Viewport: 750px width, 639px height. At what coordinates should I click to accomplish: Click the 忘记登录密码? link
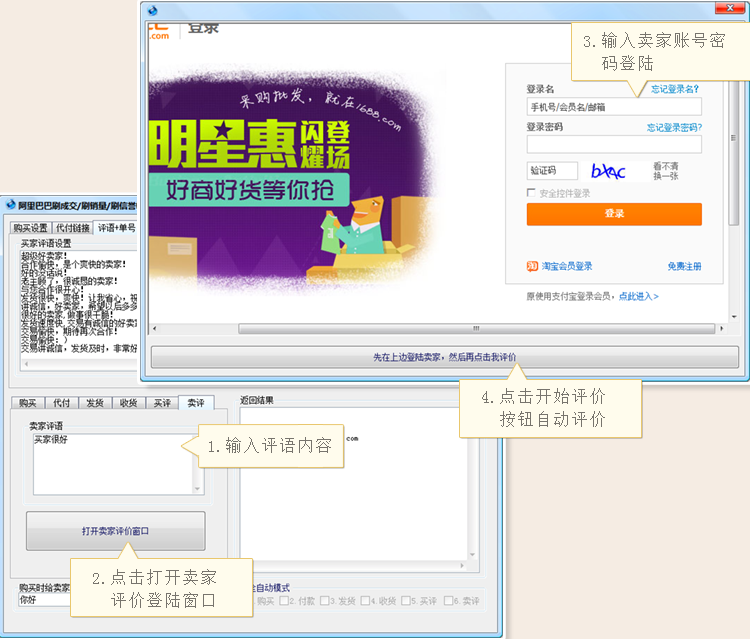pos(674,127)
